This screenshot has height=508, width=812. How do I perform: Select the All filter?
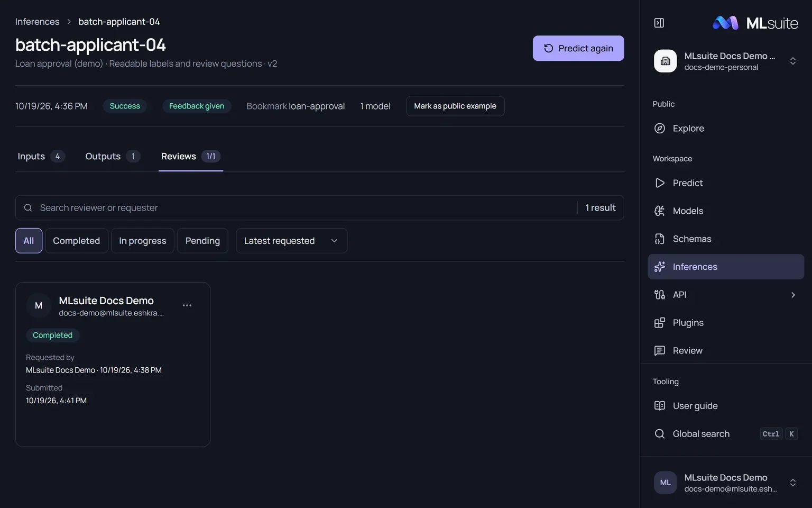[29, 241]
